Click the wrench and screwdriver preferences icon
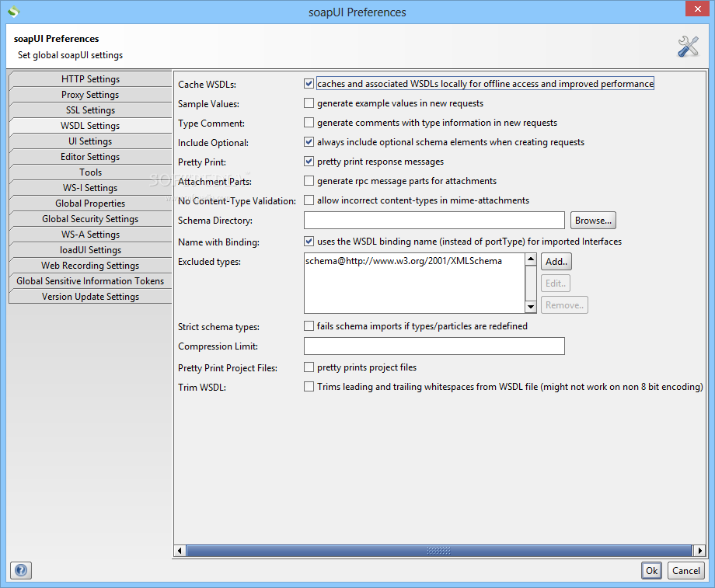 click(x=688, y=47)
